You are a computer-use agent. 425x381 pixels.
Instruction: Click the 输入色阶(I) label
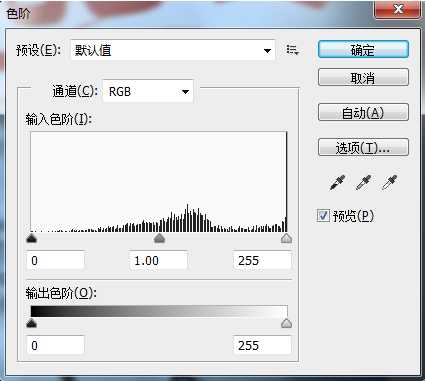click(58, 119)
